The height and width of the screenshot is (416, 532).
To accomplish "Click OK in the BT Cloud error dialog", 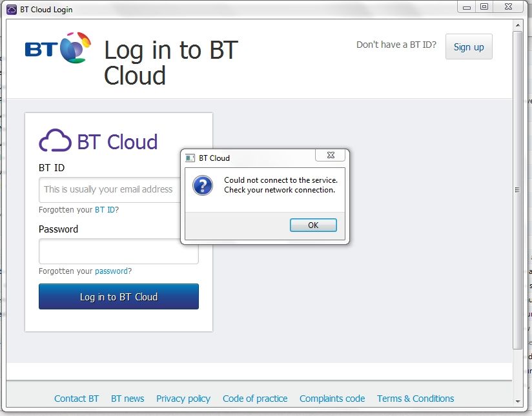I will [313, 225].
